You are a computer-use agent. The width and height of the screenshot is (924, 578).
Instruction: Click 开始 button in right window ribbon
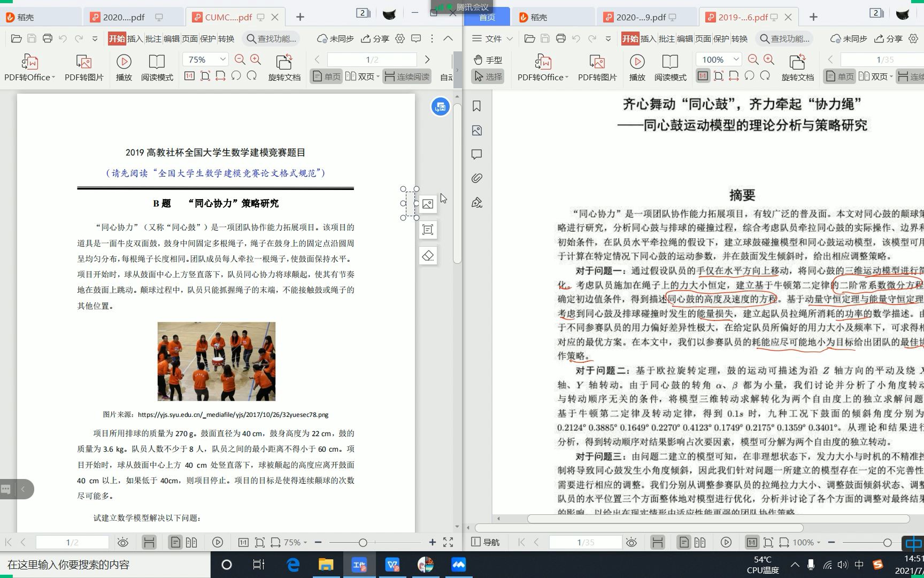point(630,39)
